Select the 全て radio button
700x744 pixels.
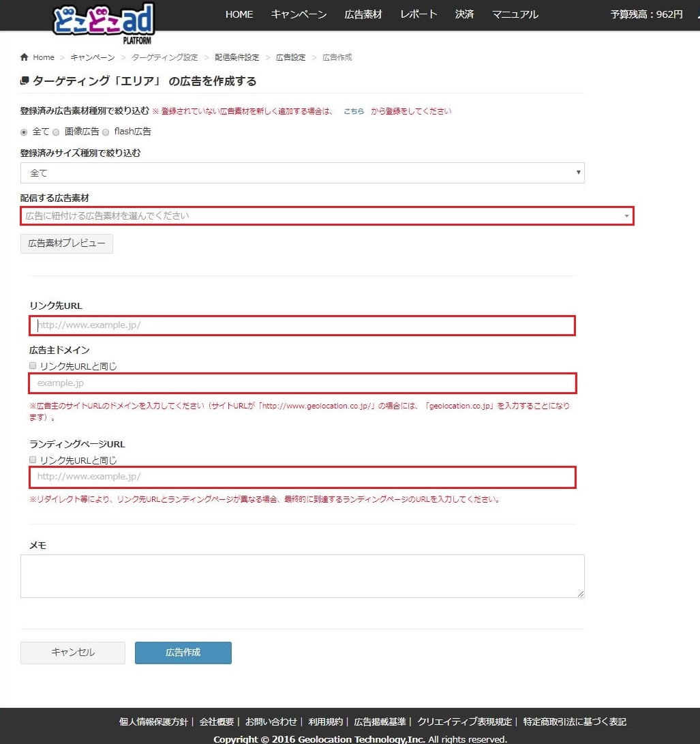click(x=24, y=132)
